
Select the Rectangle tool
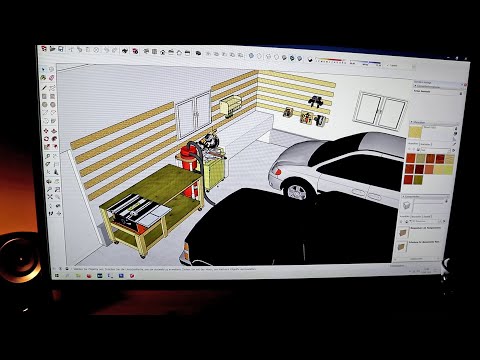(x=44, y=96)
